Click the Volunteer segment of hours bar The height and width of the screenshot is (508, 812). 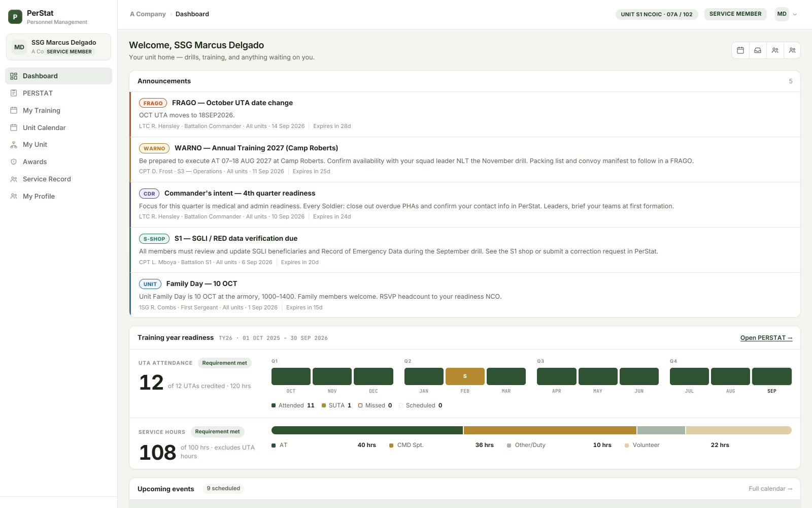click(x=739, y=430)
